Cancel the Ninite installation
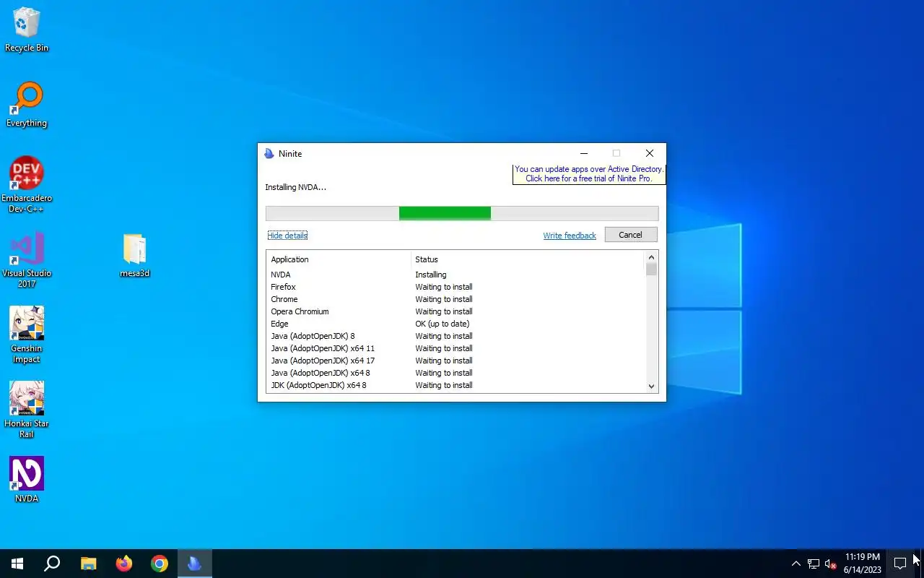 [630, 235]
